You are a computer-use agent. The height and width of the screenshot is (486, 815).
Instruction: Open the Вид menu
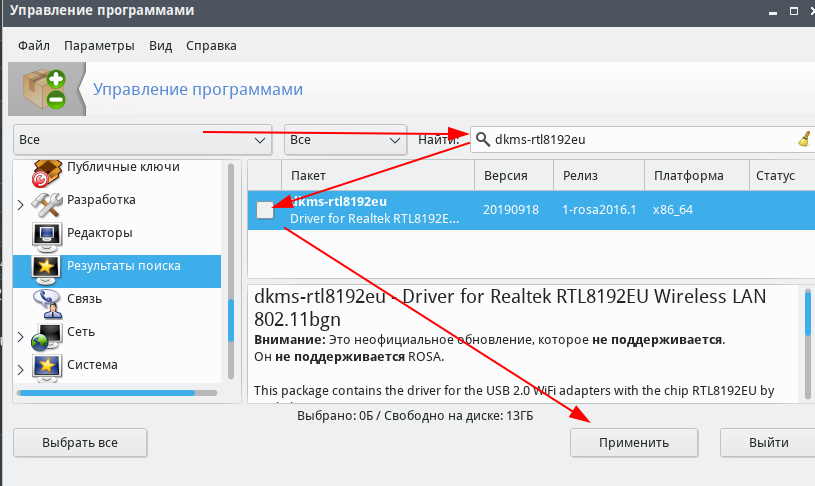click(161, 46)
